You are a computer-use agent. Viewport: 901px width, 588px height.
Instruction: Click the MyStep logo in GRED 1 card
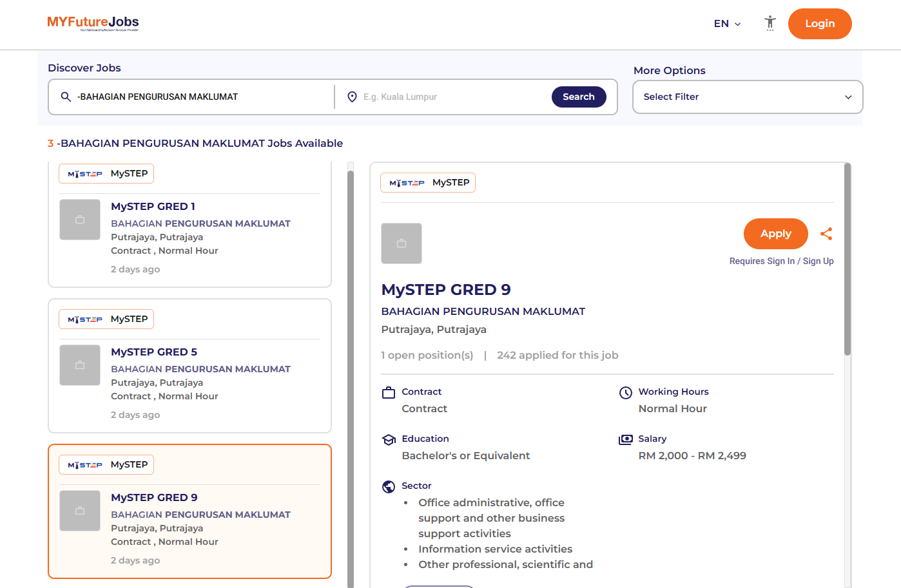[x=85, y=174]
